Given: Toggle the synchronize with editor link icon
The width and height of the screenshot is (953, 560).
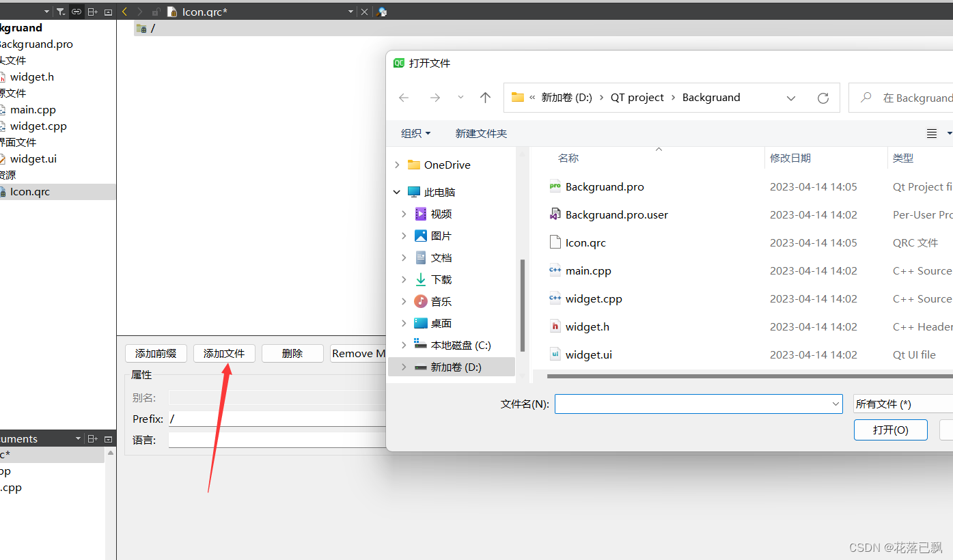Looking at the screenshot, I should (77, 12).
